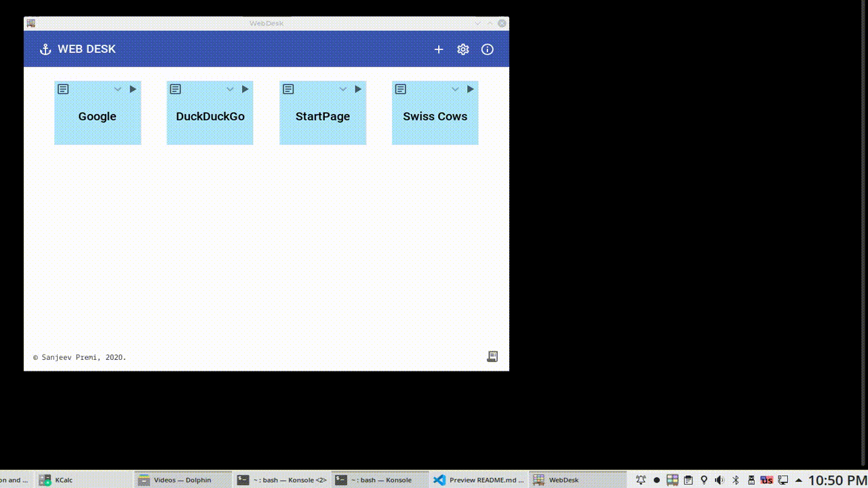
Task: Open the notes icon on Swiss Cows card
Action: click(x=401, y=89)
